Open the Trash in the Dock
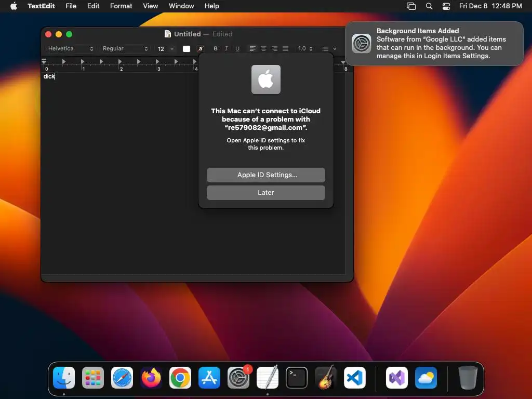Viewport: 532px width, 399px height. 468,377
